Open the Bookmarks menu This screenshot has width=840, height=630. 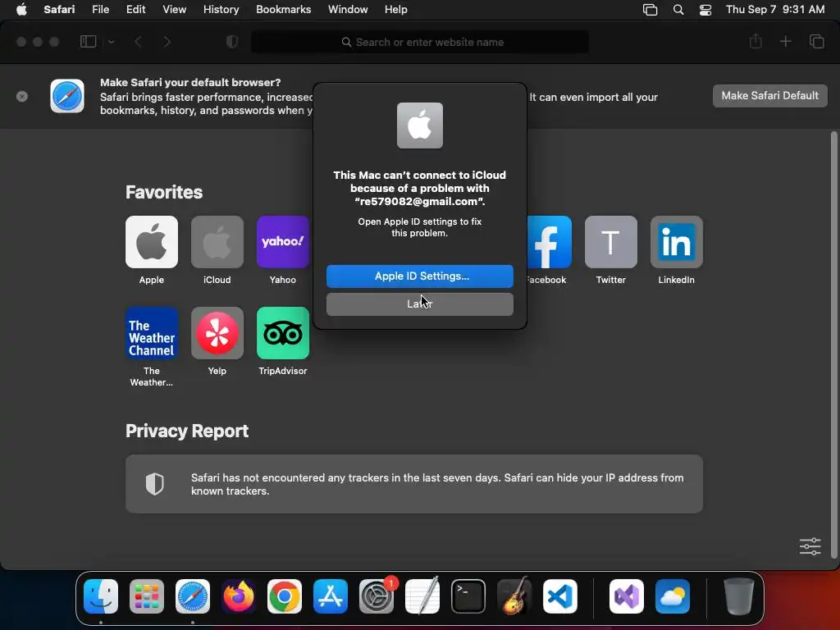tap(283, 10)
